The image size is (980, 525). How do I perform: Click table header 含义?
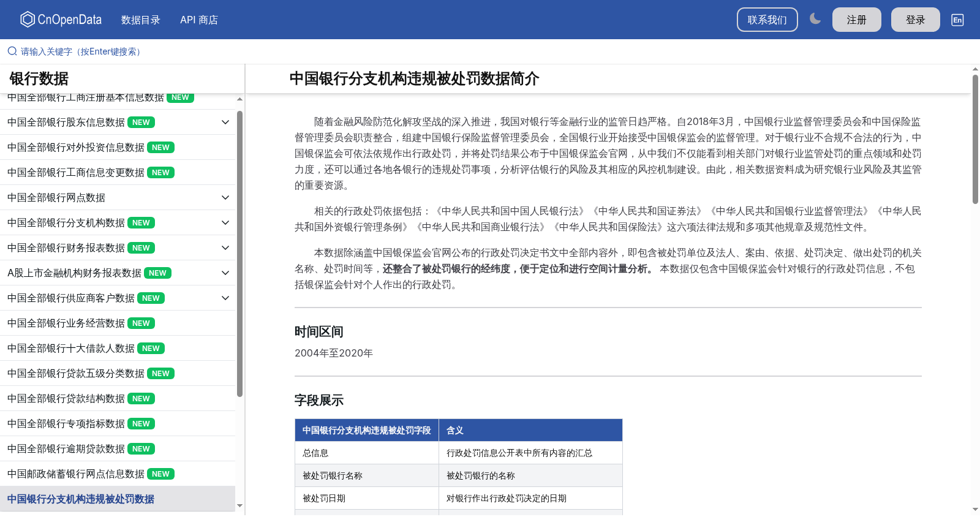click(x=531, y=430)
